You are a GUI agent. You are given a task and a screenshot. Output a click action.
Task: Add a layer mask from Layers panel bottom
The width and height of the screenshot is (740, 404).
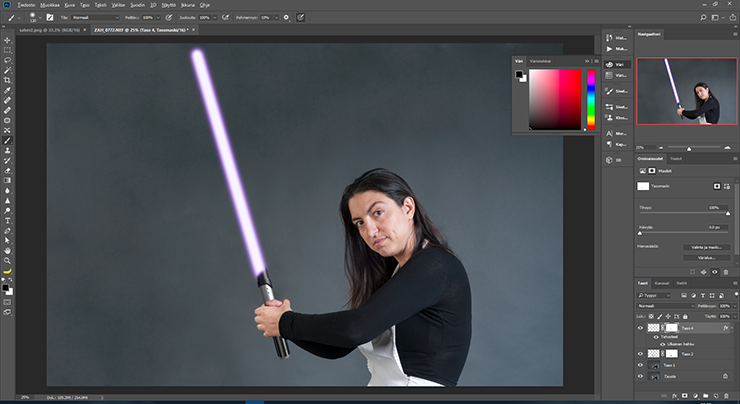click(x=685, y=396)
